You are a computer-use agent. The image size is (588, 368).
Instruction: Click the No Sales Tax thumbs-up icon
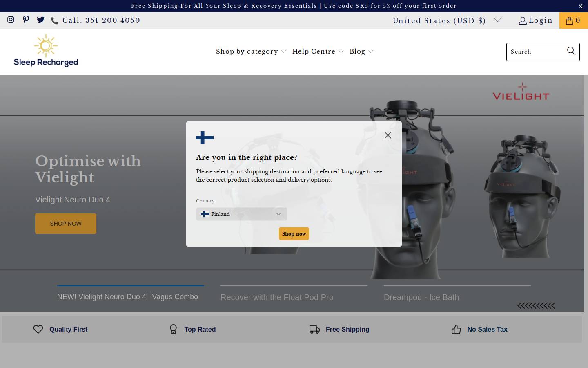coord(456,329)
